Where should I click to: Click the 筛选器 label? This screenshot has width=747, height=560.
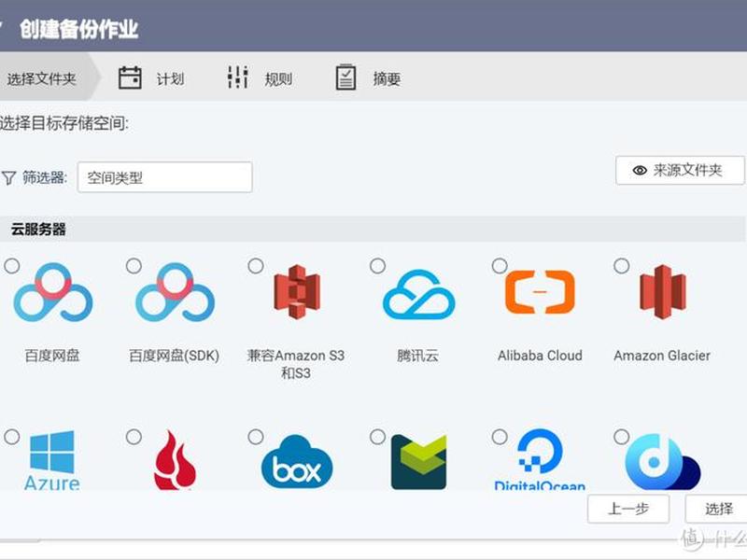click(x=45, y=177)
